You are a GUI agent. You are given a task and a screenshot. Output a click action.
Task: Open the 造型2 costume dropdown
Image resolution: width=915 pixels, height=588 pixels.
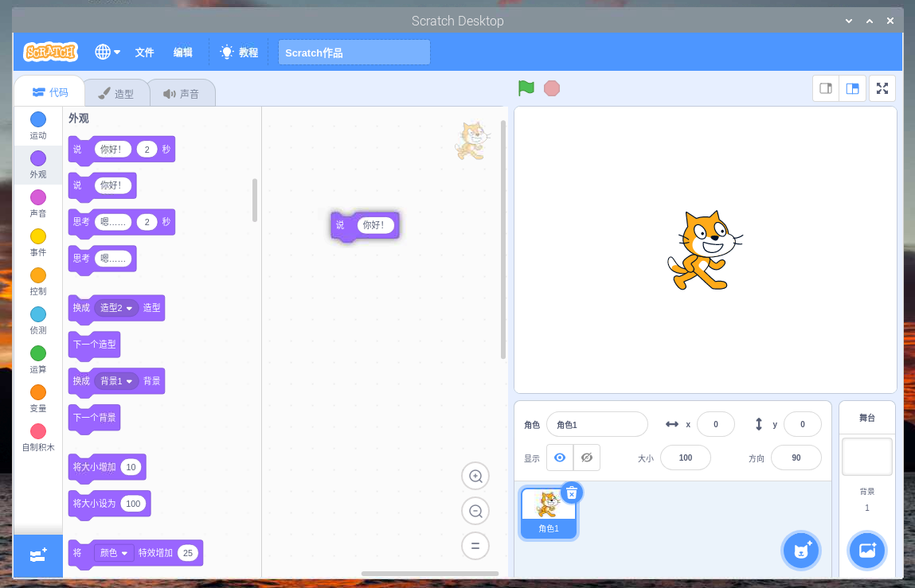117,307
